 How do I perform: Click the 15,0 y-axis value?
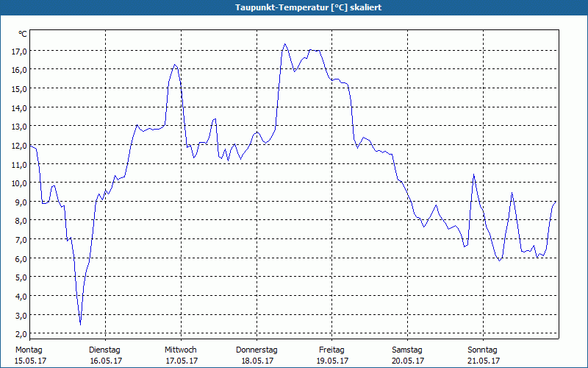[19, 89]
